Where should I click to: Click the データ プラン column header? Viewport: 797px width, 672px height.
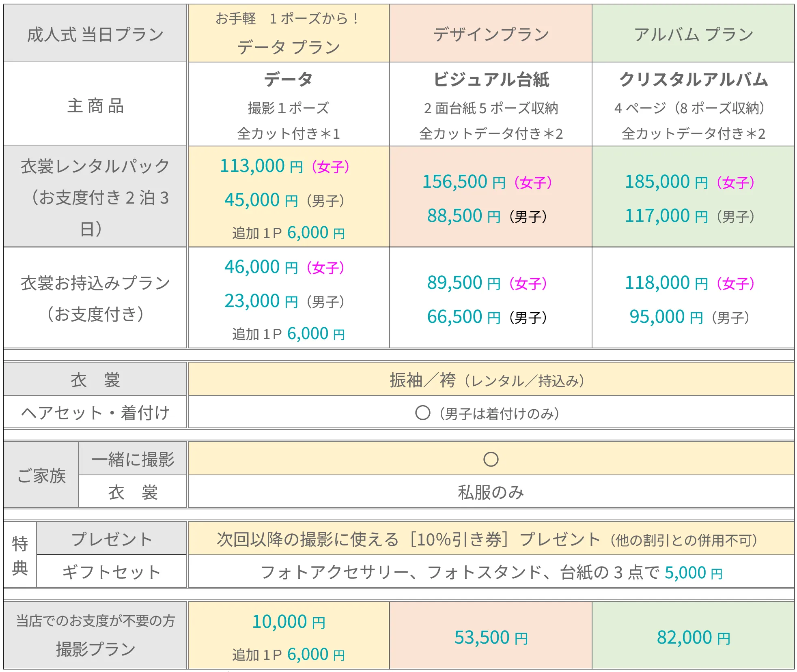[x=288, y=47]
